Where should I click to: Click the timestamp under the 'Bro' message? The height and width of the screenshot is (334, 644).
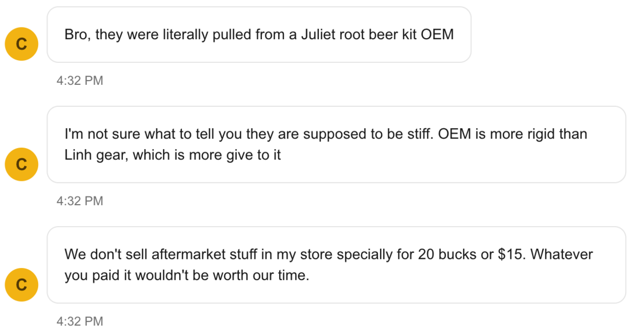[79, 81]
